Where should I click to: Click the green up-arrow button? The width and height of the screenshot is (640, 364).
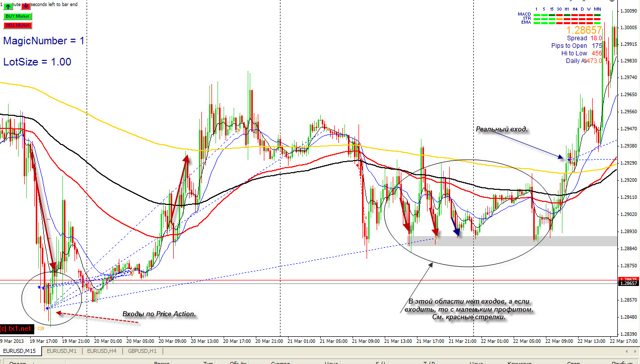point(8,6)
